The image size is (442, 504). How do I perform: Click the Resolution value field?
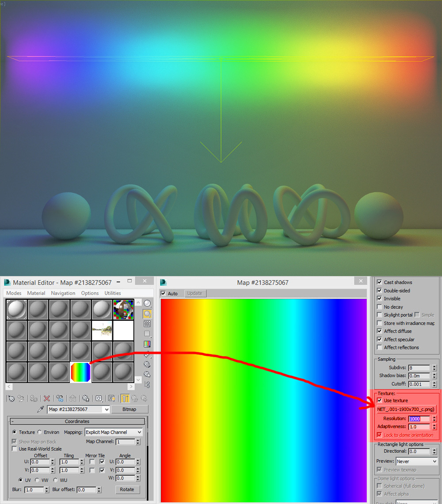(419, 418)
